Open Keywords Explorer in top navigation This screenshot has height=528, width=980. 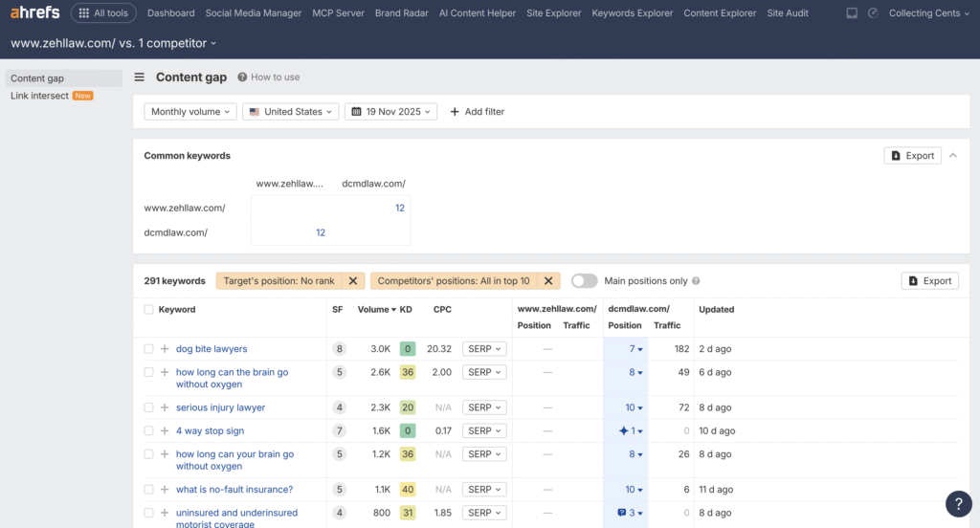pyautogui.click(x=632, y=13)
